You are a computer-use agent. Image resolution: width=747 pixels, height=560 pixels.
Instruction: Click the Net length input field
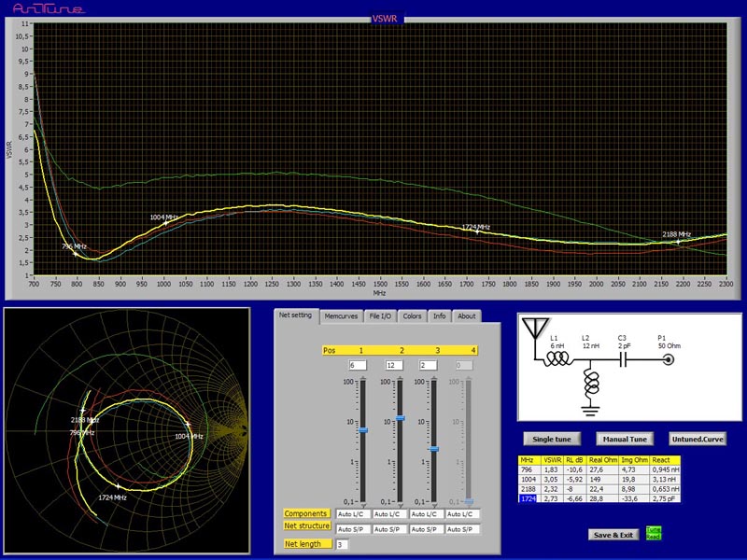tap(342, 544)
